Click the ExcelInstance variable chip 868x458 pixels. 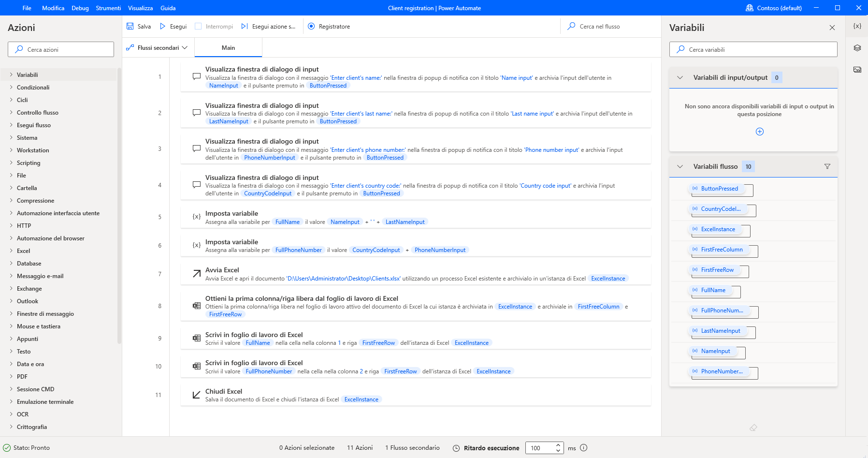click(715, 229)
